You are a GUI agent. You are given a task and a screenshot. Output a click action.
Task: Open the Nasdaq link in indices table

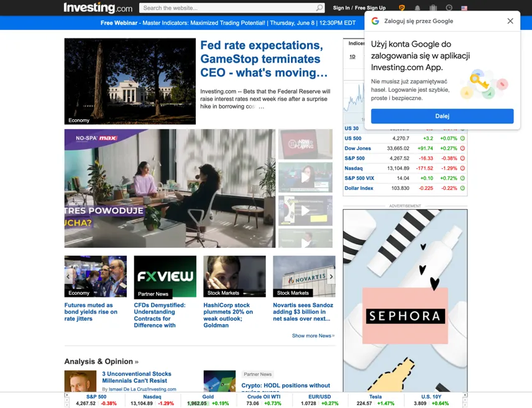tap(354, 168)
